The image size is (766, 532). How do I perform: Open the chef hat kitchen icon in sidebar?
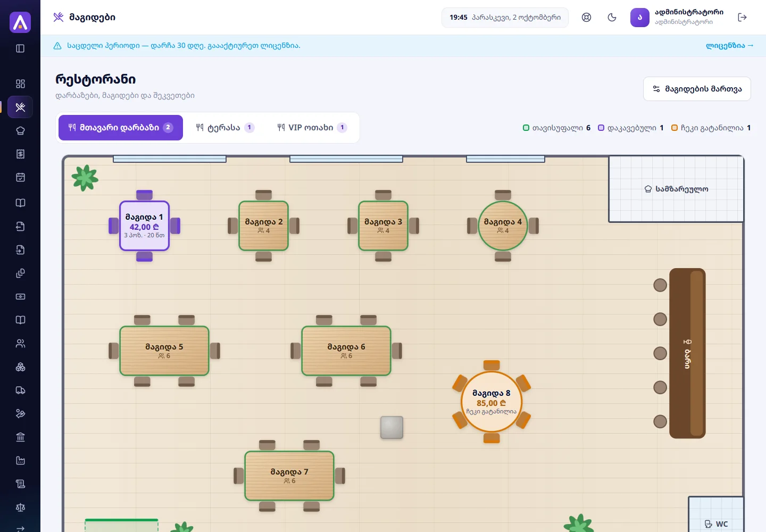(20, 130)
